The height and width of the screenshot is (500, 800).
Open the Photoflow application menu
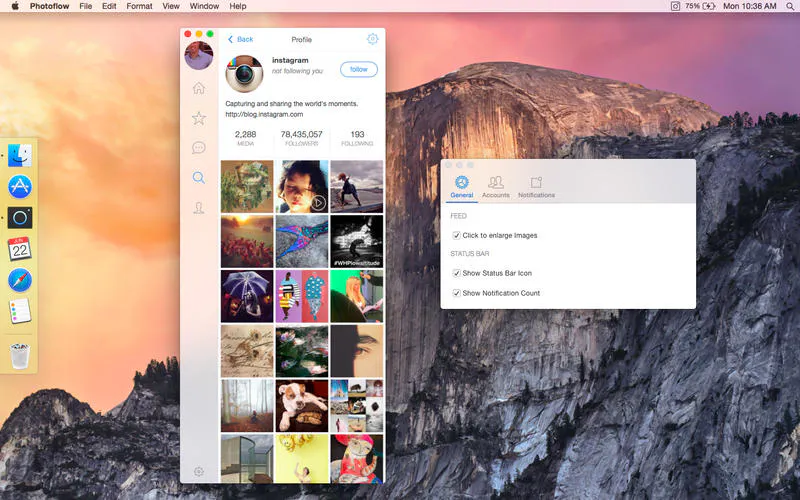coord(49,6)
